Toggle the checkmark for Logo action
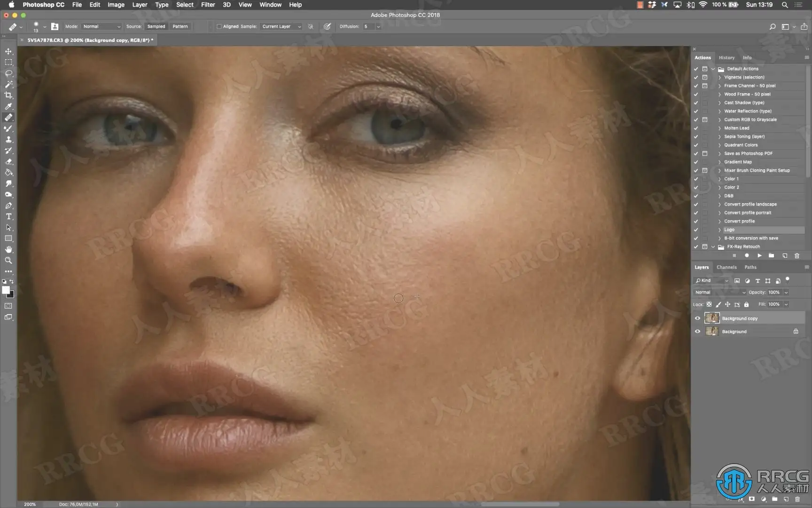 (x=696, y=230)
